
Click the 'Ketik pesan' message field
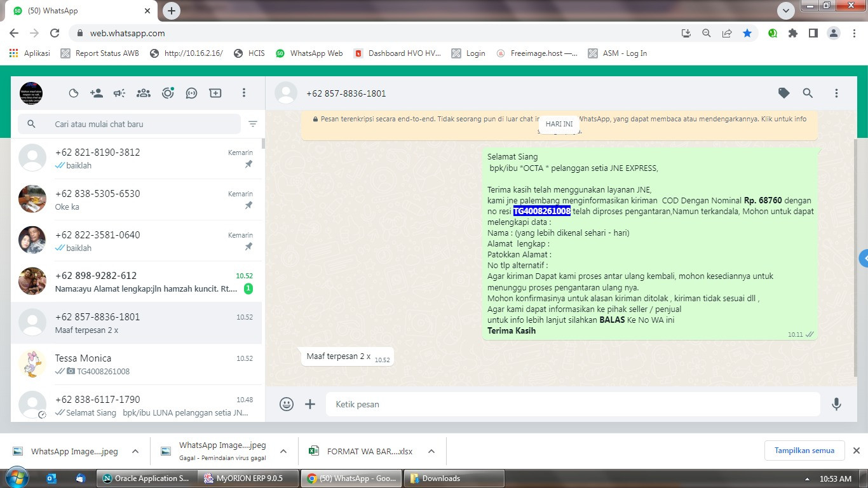(573, 404)
